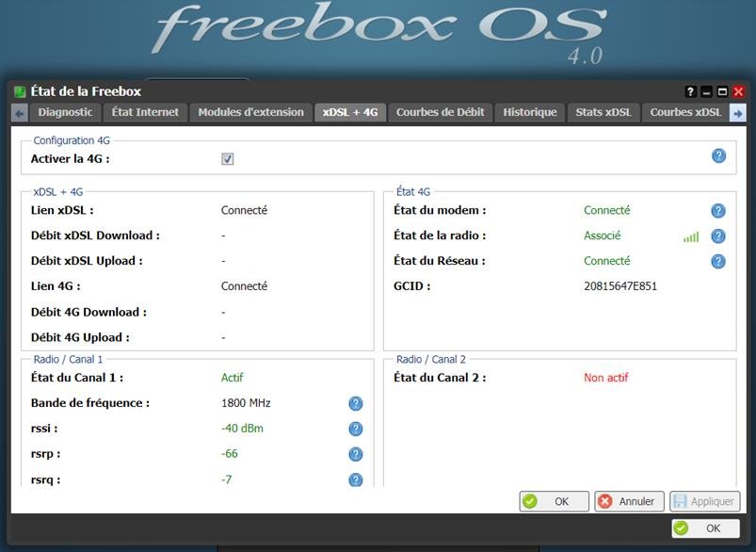Click the Non actif status of Canal 2

(x=606, y=378)
